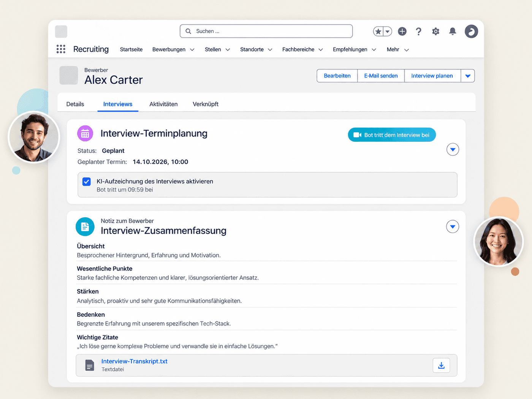Screen dimensions: 532x399
Task: Open Empfehlungen navigation tab
Action: click(x=350, y=49)
